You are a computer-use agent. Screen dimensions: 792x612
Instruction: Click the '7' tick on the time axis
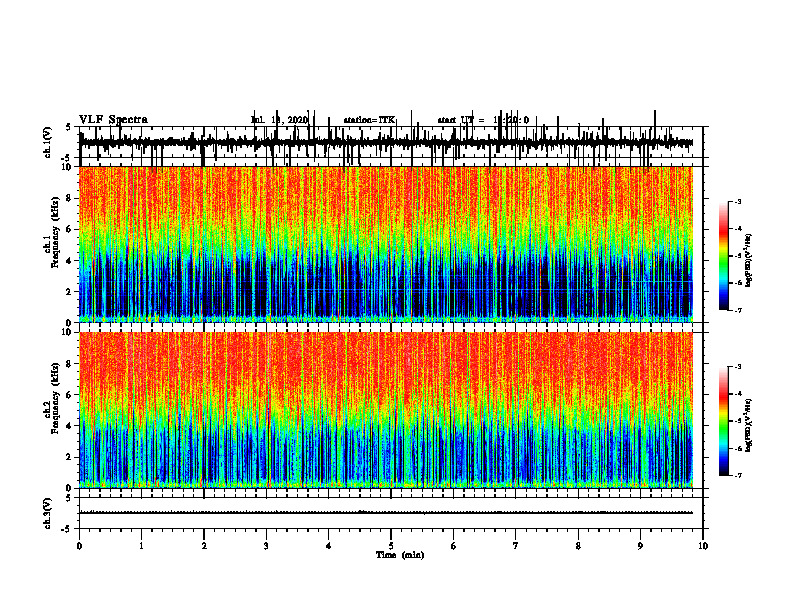tap(516, 546)
